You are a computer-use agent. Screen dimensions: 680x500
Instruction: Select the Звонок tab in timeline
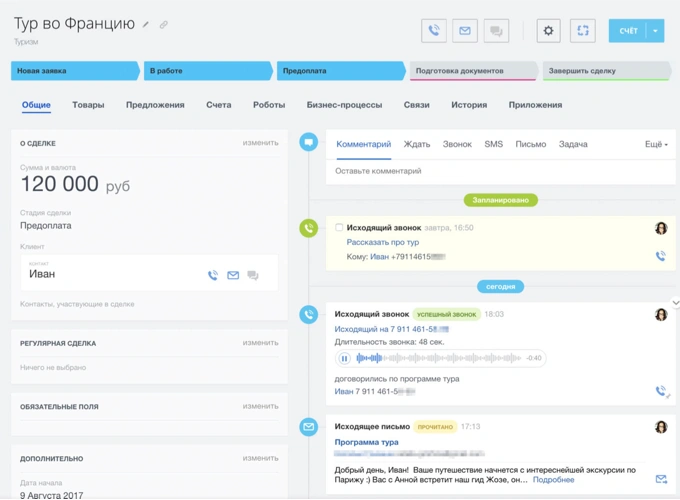coord(457,144)
